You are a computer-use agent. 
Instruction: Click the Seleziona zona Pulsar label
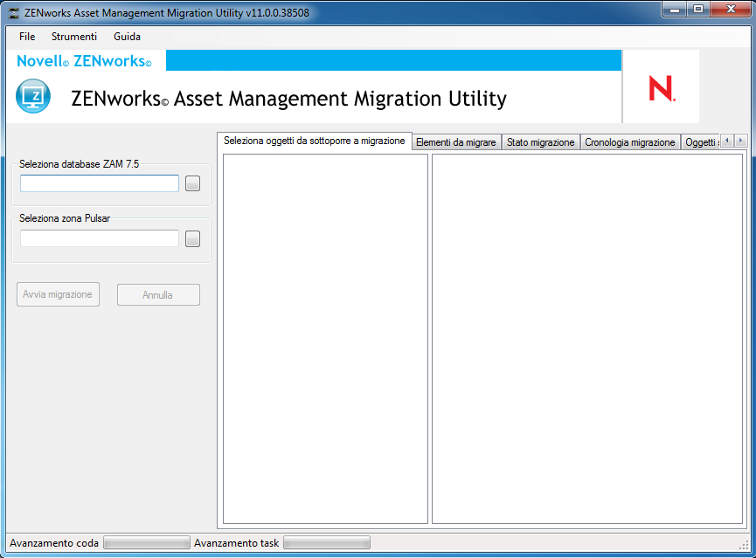pos(65,218)
